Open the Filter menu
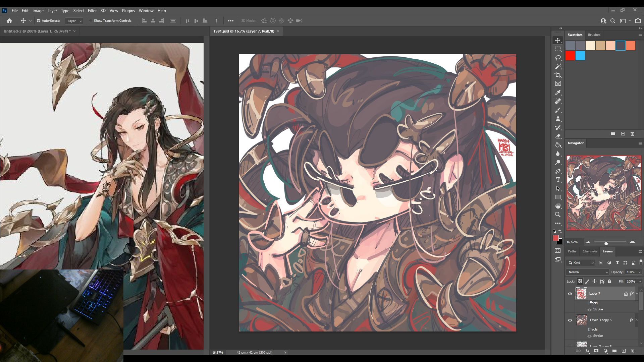Screen dimensions: 644x362 point(92,10)
